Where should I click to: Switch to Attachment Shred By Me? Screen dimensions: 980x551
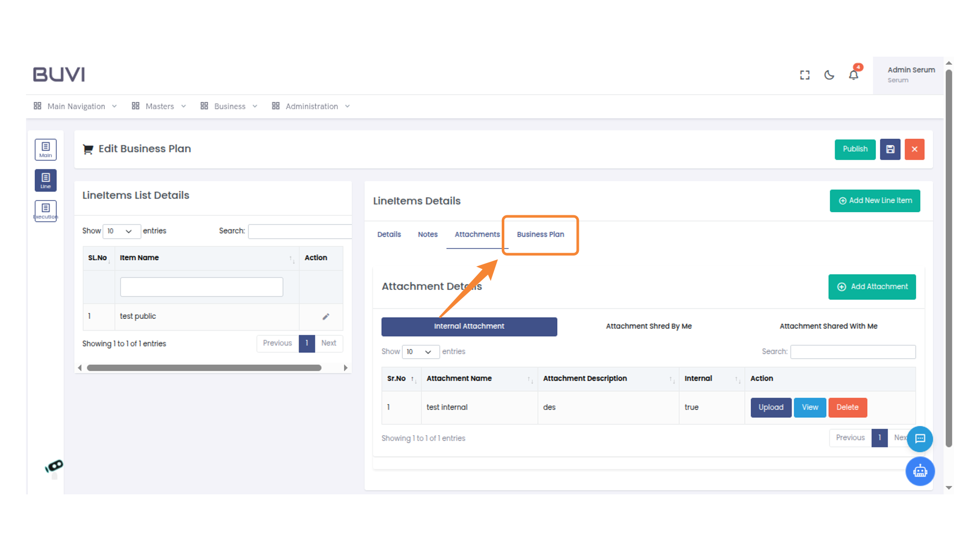click(x=648, y=326)
